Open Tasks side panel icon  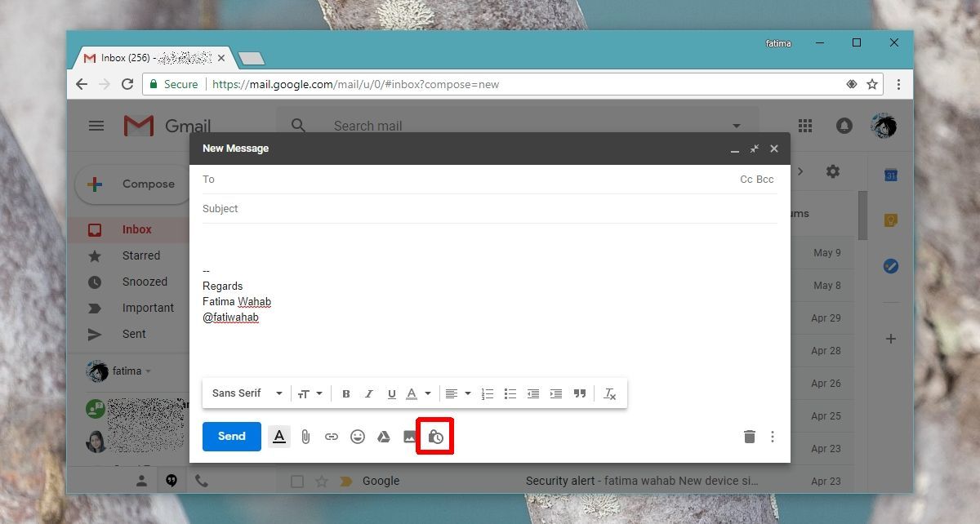point(891,266)
